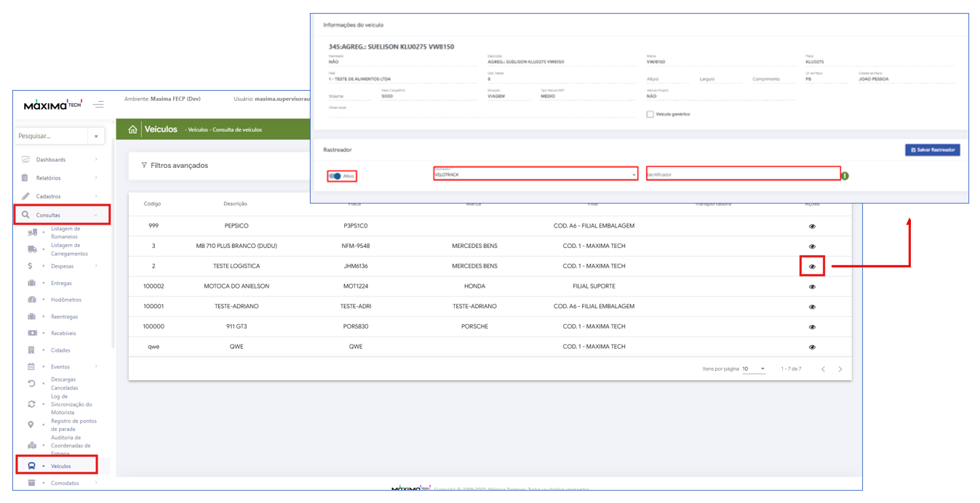Click the hamburger menu icon beside the Maxima logo
Screen dimensions: 980x503
point(98,105)
